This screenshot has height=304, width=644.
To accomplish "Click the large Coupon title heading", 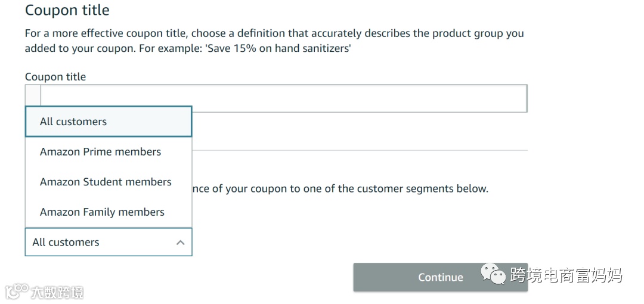I will pyautogui.click(x=67, y=11).
